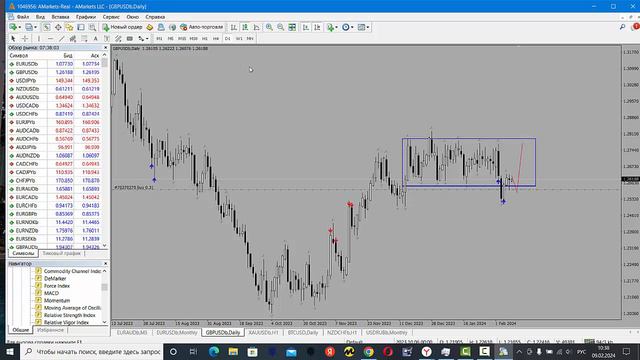The image size is (640, 360).
Task: Open the chart templates icon
Action: click(361, 27)
